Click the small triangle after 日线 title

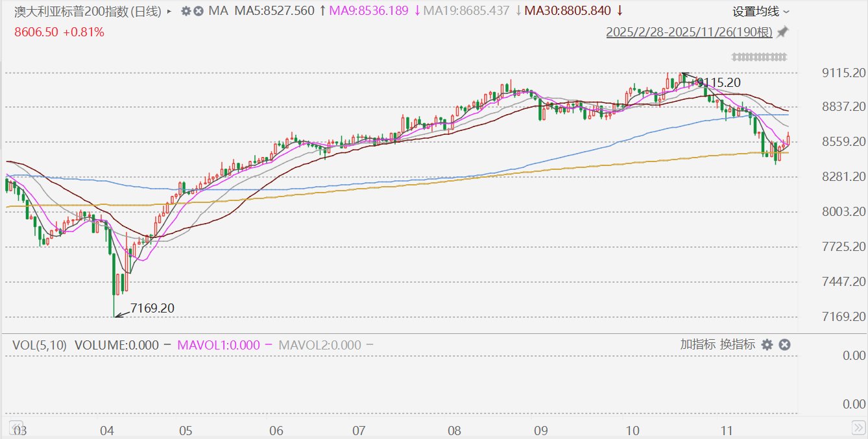(x=170, y=11)
